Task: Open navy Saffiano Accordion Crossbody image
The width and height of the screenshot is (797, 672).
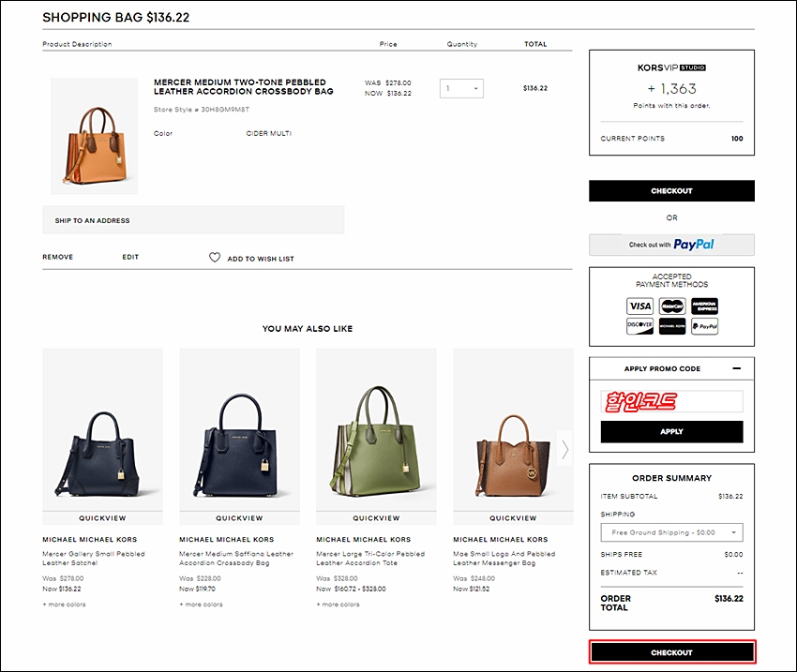Action: (x=239, y=429)
